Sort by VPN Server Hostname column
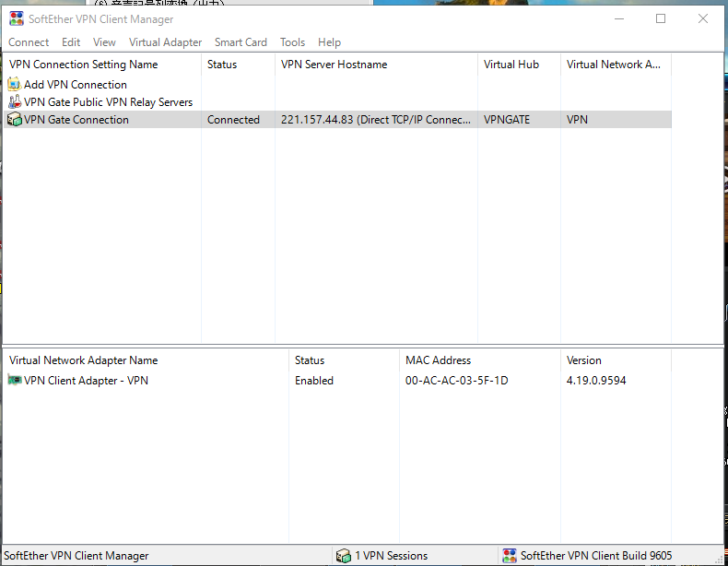This screenshot has width=728, height=566. tap(376, 65)
